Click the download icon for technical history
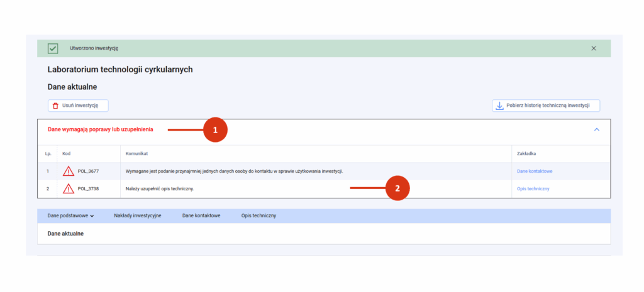The image size is (644, 292). [x=499, y=105]
